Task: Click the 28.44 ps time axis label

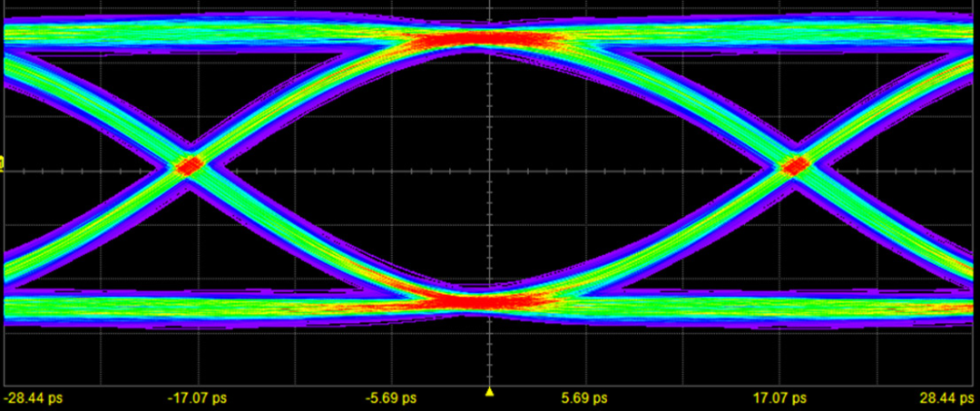Action: point(946,398)
